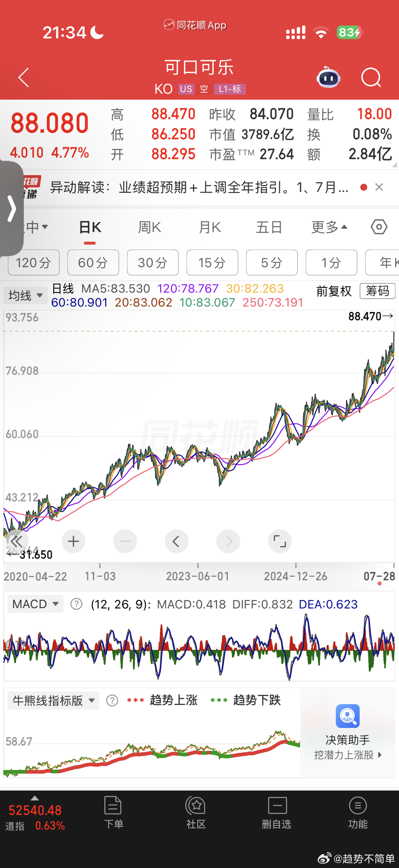Open 功能 functions menu icon
Image resolution: width=399 pixels, height=868 pixels.
click(x=358, y=812)
